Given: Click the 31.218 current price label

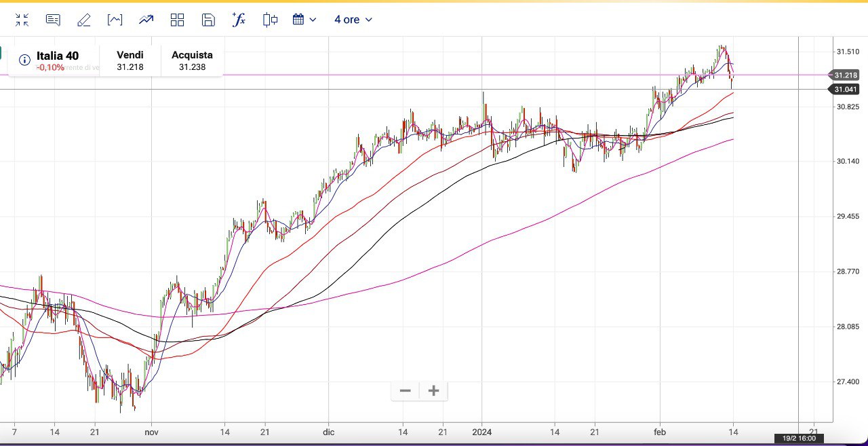Looking at the screenshot, I should (x=846, y=75).
